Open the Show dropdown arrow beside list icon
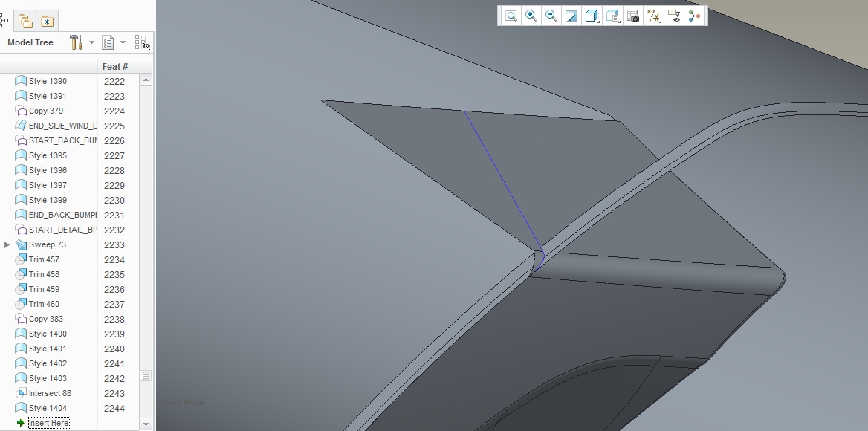Viewport: 868px width, 431px height. coord(123,42)
